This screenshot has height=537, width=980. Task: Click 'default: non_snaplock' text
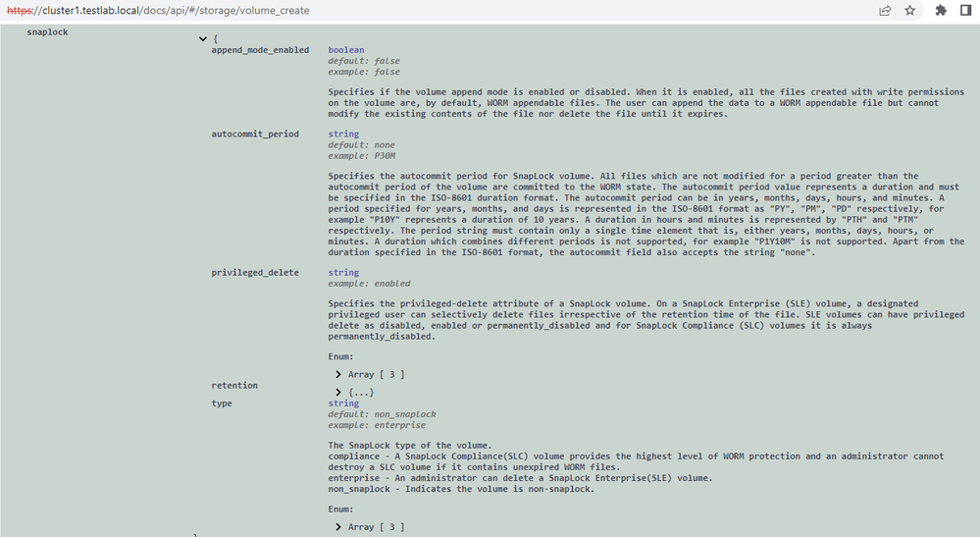[x=382, y=414]
